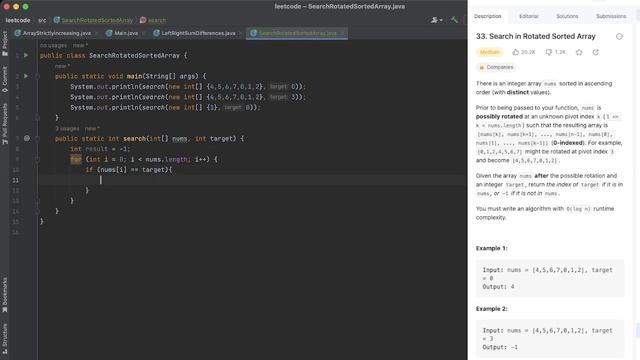This screenshot has height=360, width=640.
Task: Click the circle status icon beside problem title
Action: tap(619, 36)
